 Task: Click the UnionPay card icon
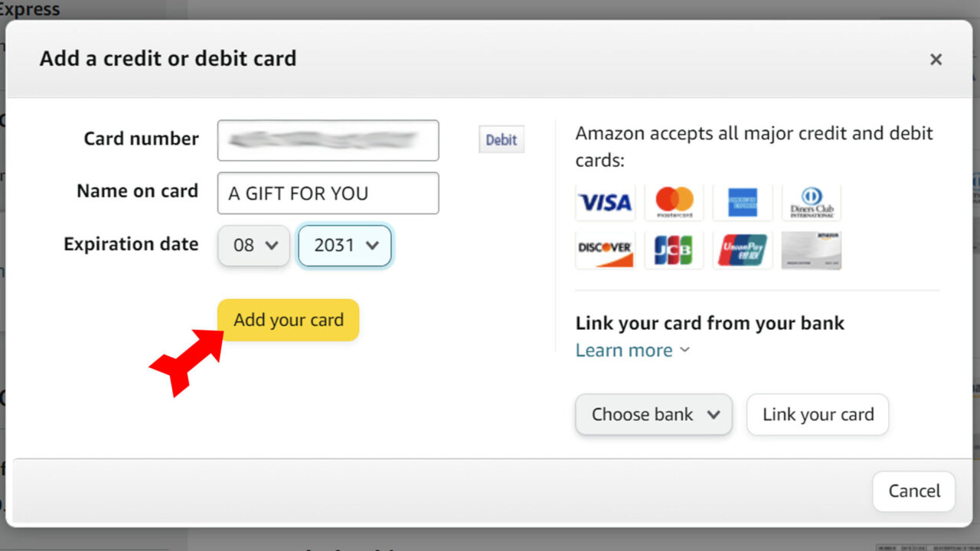(743, 250)
